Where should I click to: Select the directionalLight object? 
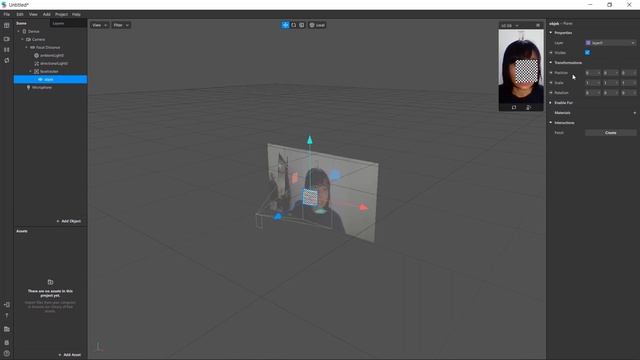(54, 64)
